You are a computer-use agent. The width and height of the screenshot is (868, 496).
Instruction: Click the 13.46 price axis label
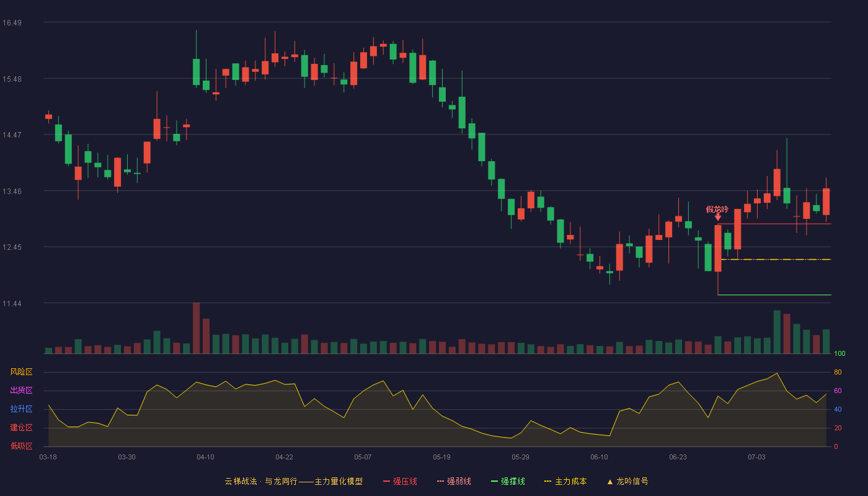(12, 192)
